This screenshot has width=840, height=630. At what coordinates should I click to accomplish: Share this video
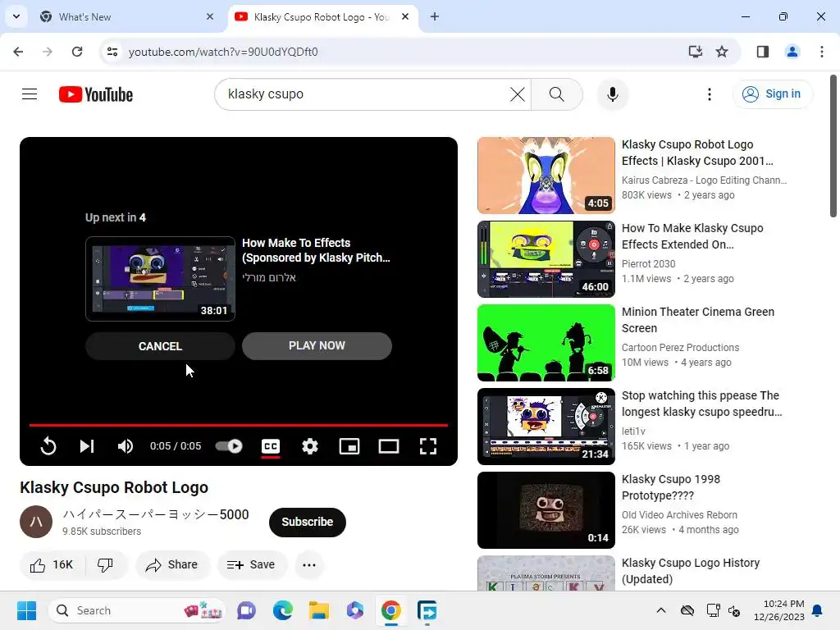pyautogui.click(x=172, y=564)
